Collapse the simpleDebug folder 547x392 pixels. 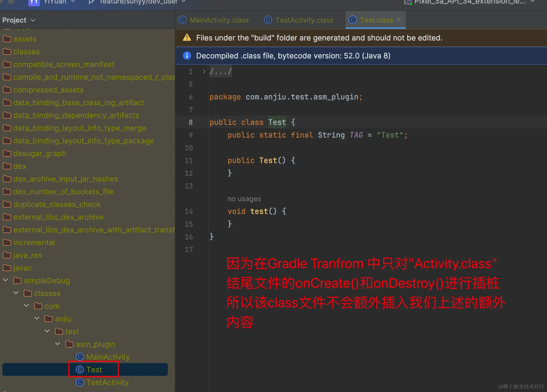[5, 280]
